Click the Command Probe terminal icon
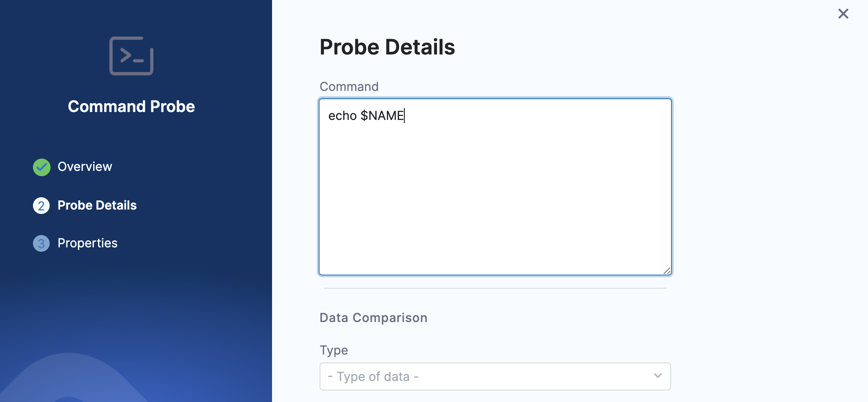 [x=131, y=56]
